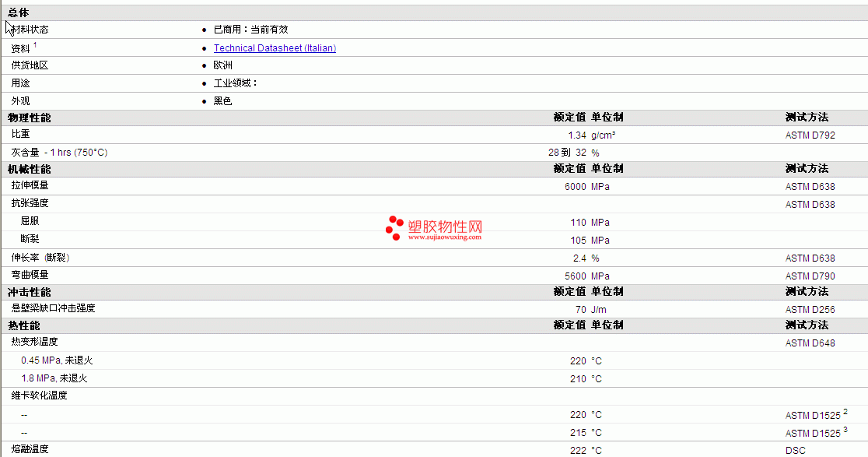This screenshot has height=457, width=868.
Task: Select the 资料 row label
Action: [20, 49]
